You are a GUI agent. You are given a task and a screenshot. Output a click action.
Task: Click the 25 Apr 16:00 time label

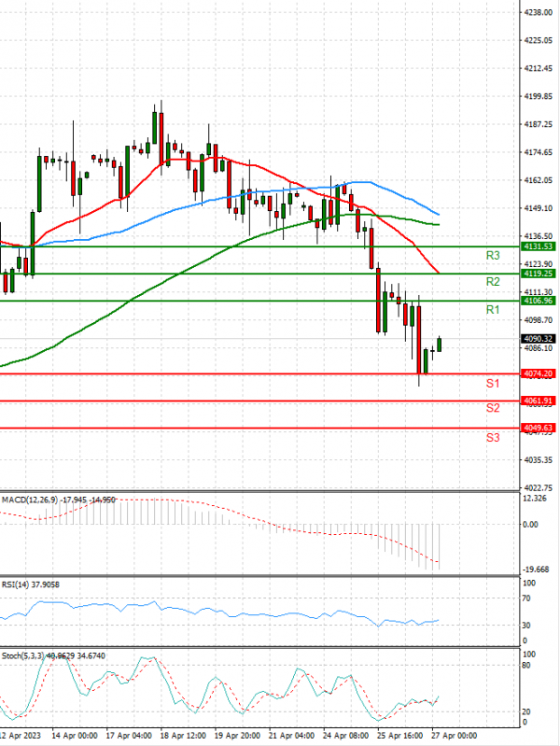399,736
